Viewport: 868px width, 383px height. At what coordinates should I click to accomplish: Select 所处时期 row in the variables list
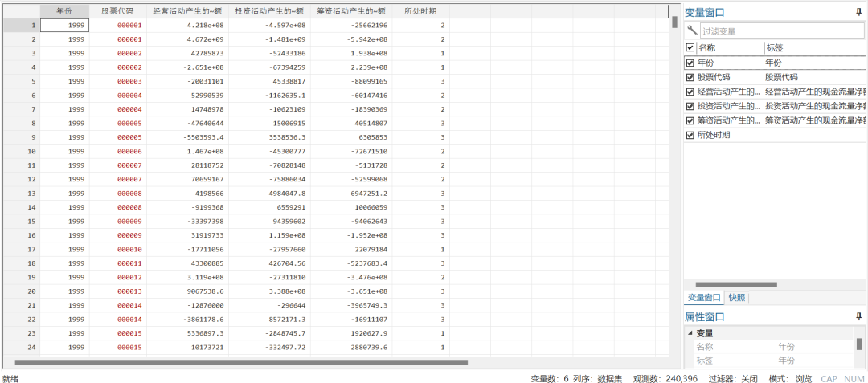[775, 135]
